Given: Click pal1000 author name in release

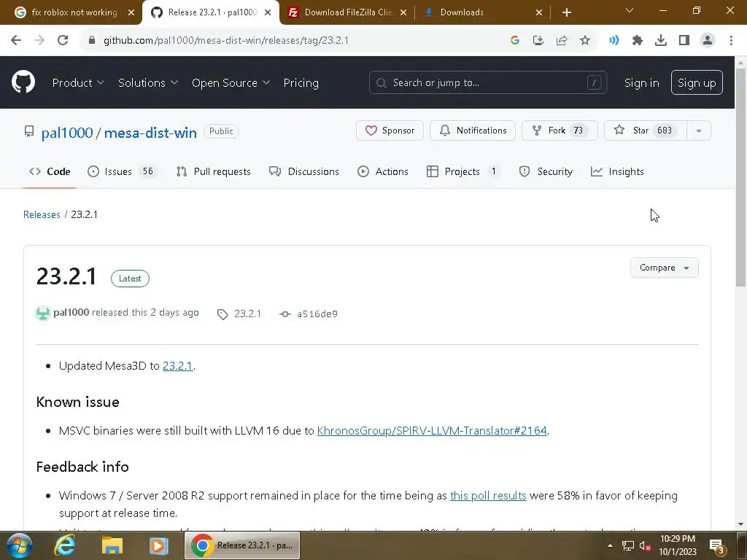Looking at the screenshot, I should [x=71, y=312].
